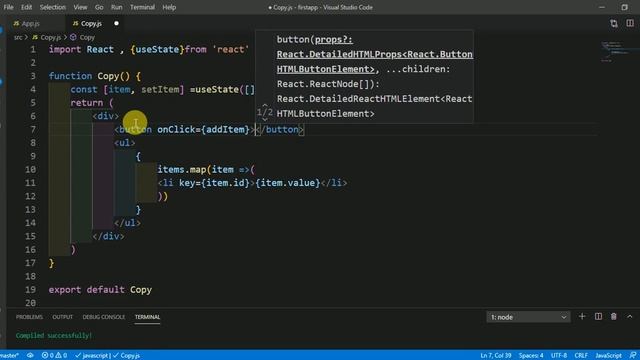The width and height of the screenshot is (640, 360).
Task: Click the eye watch icon in status bar
Action: [30, 356]
